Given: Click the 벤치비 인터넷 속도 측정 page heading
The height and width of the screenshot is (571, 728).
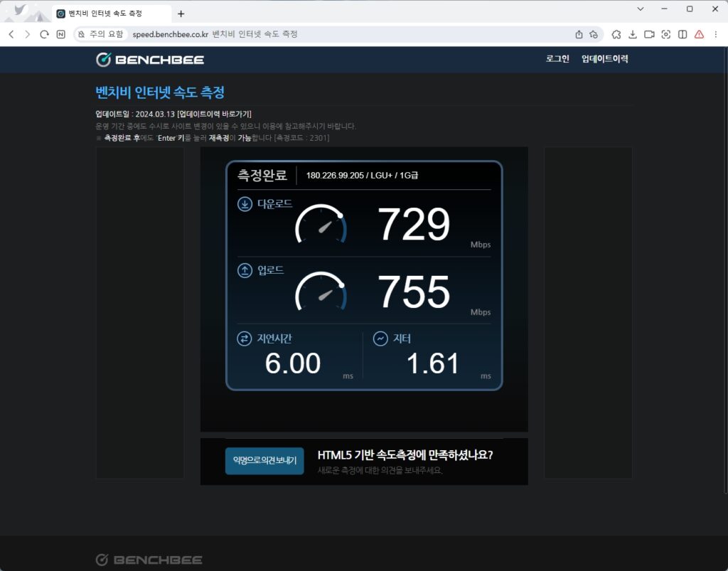Looking at the screenshot, I should pos(160,92).
